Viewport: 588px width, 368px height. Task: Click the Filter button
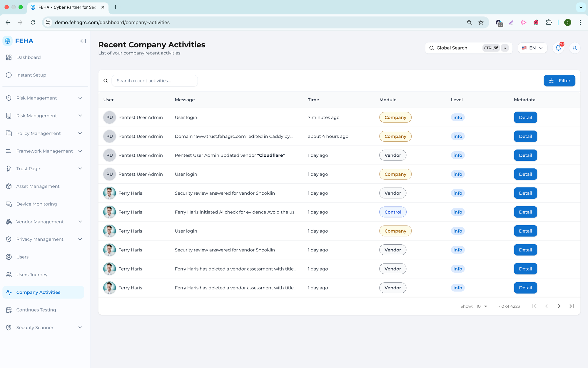click(x=559, y=81)
